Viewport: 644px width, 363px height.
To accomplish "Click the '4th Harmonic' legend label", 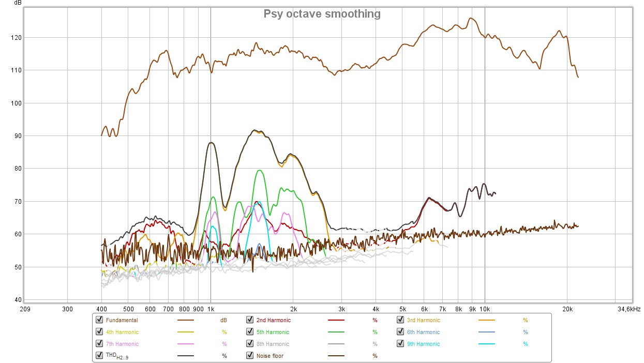I will [x=122, y=332].
